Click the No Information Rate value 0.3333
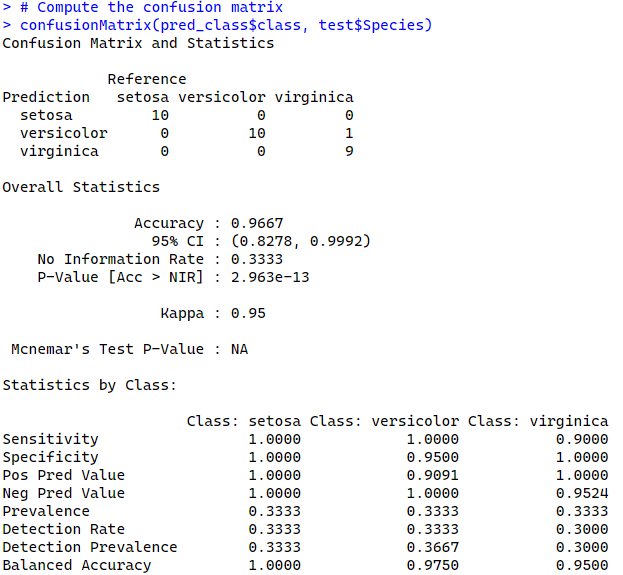 257,259
